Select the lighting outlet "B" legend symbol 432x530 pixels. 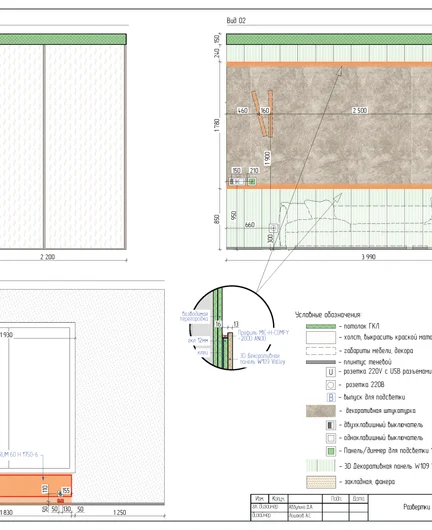point(331,397)
